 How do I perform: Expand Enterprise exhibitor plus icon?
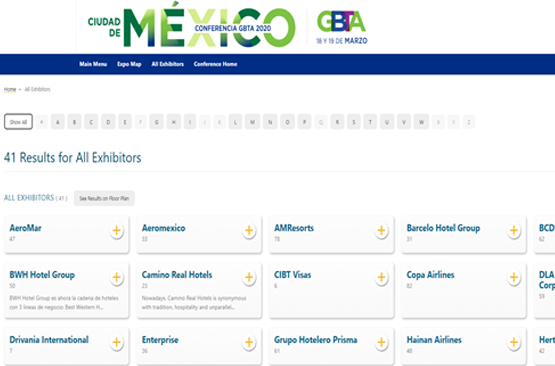pyautogui.click(x=249, y=343)
